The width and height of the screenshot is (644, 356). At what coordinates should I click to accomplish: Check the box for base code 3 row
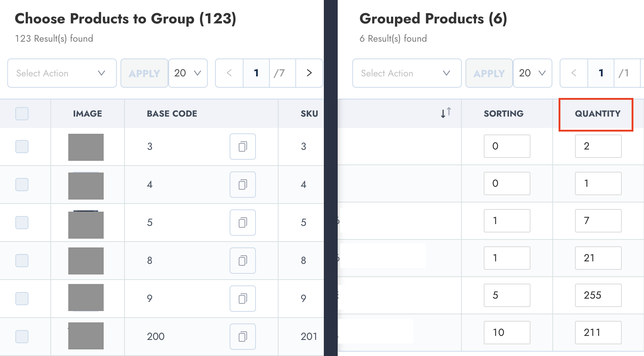[x=22, y=147]
